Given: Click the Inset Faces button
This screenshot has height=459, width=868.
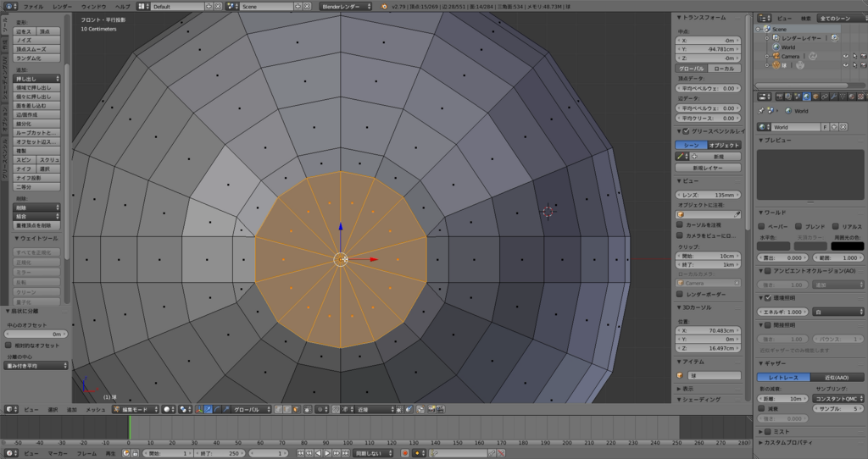Looking at the screenshot, I should pyautogui.click(x=36, y=106).
